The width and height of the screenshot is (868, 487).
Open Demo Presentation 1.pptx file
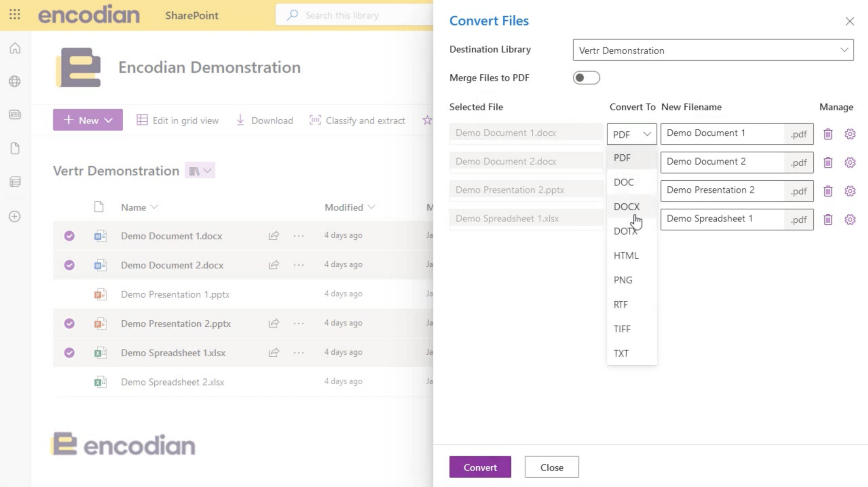coord(175,294)
